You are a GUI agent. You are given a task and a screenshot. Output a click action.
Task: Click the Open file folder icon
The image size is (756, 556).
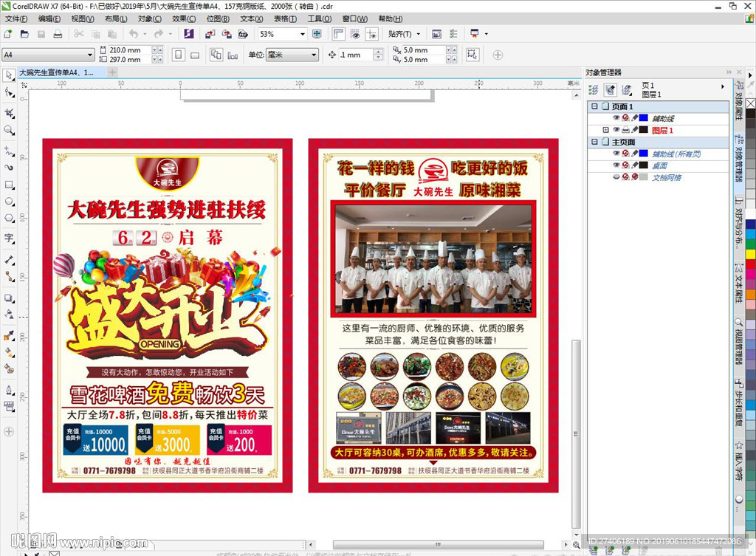(24, 34)
